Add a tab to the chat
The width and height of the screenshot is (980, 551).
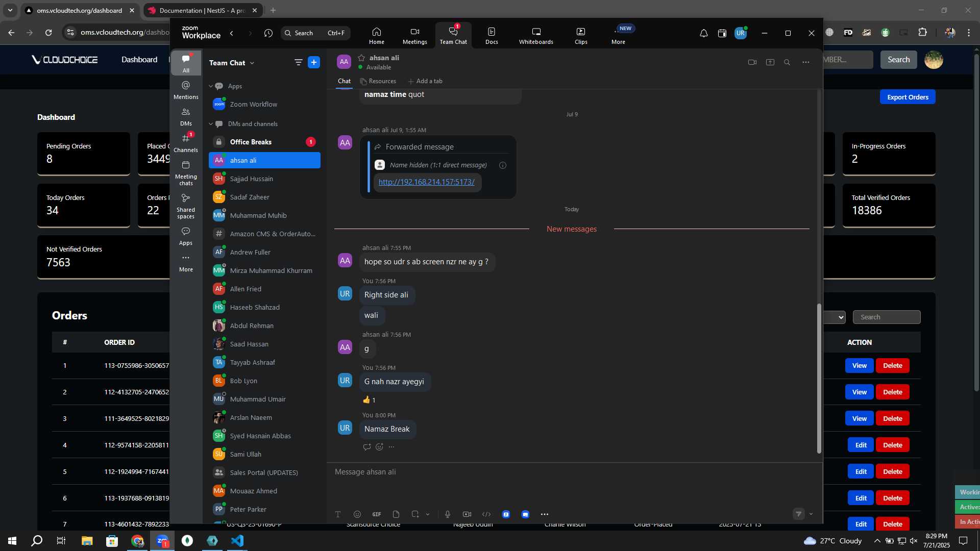[x=425, y=81]
